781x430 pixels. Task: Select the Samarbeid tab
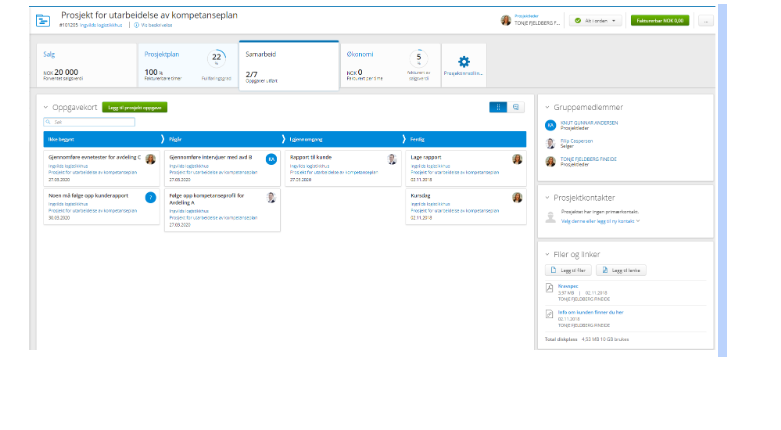point(289,66)
